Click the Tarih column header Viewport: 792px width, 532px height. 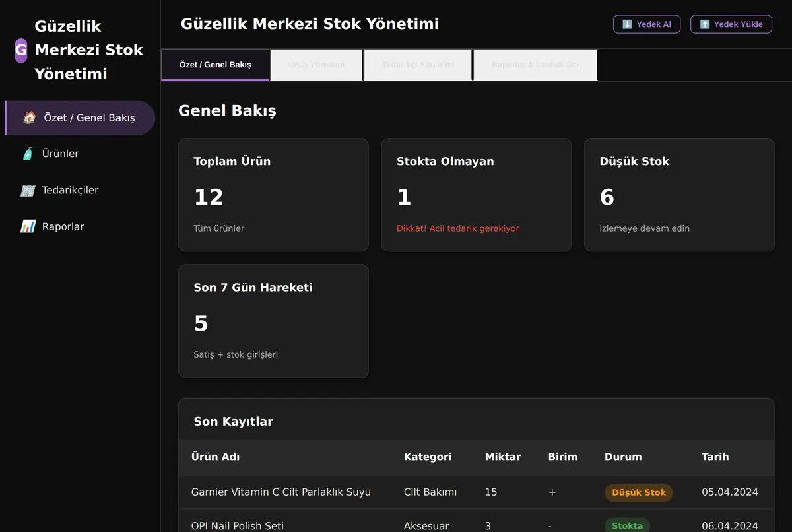715,457
